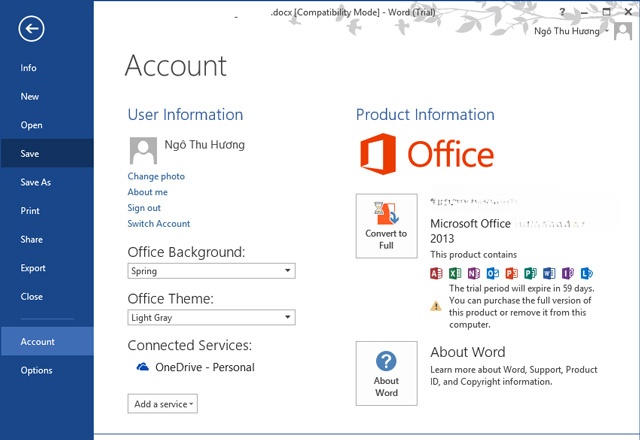The height and width of the screenshot is (440, 640).
Task: Click the 'About Word' heading text
Action: click(x=468, y=352)
